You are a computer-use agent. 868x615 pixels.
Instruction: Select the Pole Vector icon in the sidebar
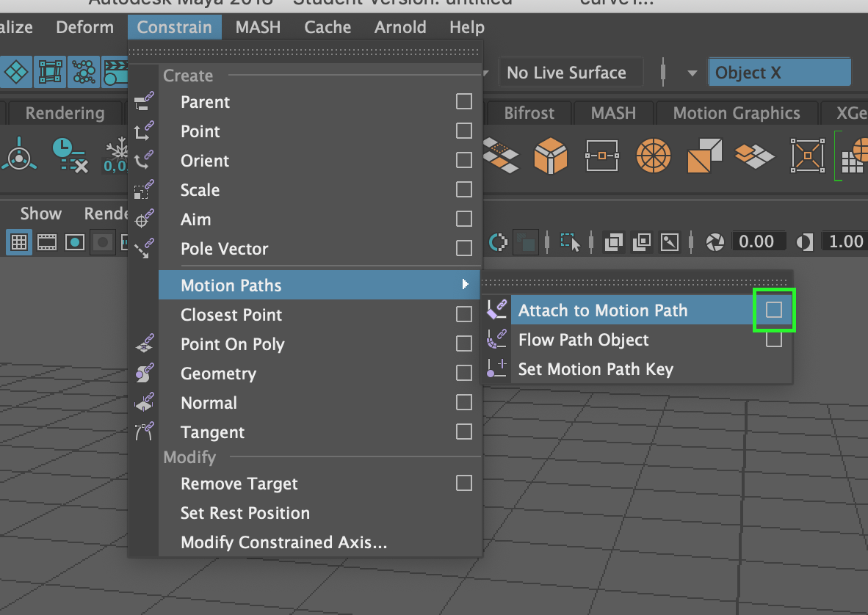pos(144,249)
